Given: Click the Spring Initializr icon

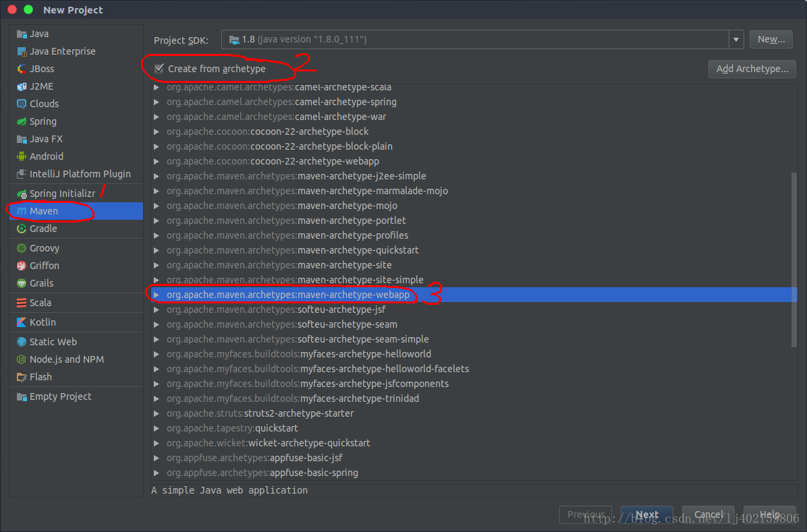Looking at the screenshot, I should point(22,194).
